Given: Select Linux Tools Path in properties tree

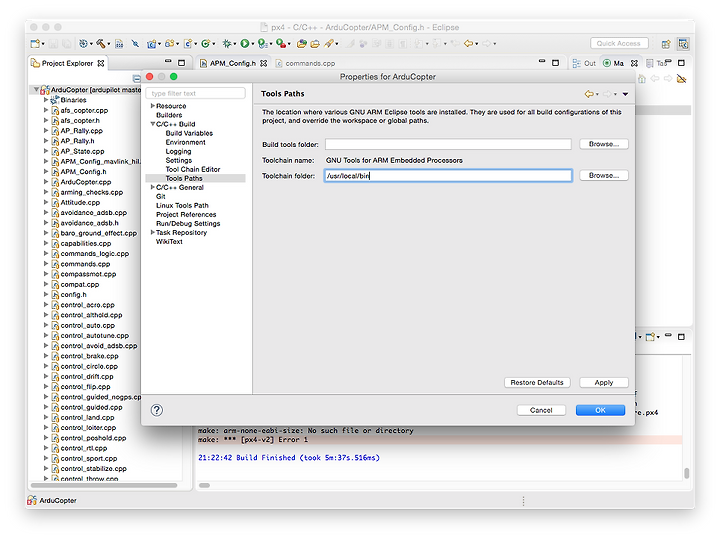Looking at the screenshot, I should click(182, 205).
